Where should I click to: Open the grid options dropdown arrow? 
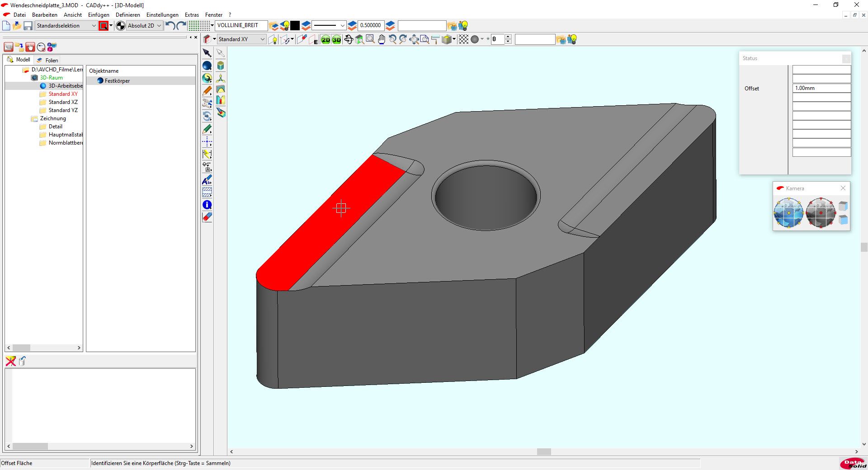[212, 26]
